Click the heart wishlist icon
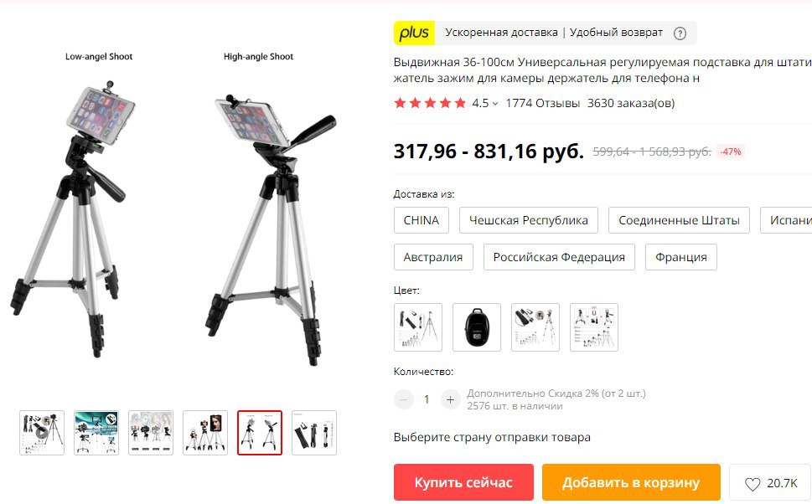812x504 pixels. [x=752, y=484]
